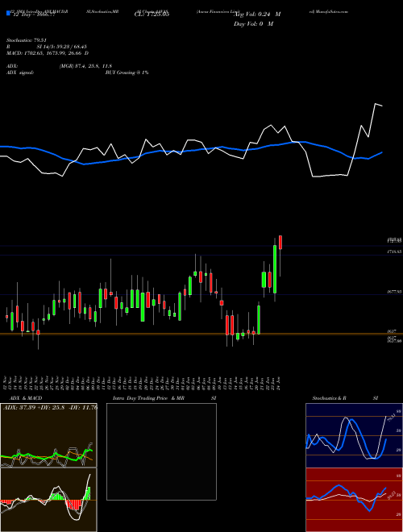Screen dimensions: 403x532
Task: Open the empty intraday trading price panel
Action: pyautogui.click(x=161, y=451)
